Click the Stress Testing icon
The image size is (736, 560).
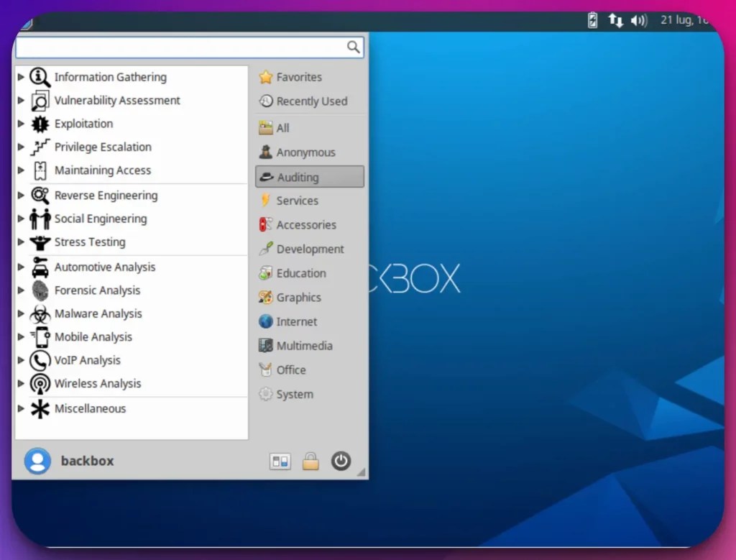pyautogui.click(x=40, y=242)
